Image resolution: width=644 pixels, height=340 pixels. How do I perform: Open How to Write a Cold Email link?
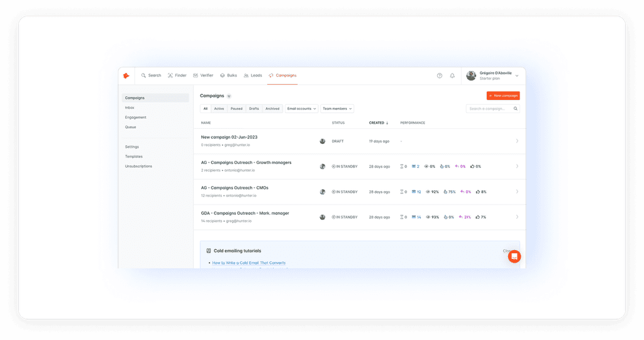coord(249,263)
